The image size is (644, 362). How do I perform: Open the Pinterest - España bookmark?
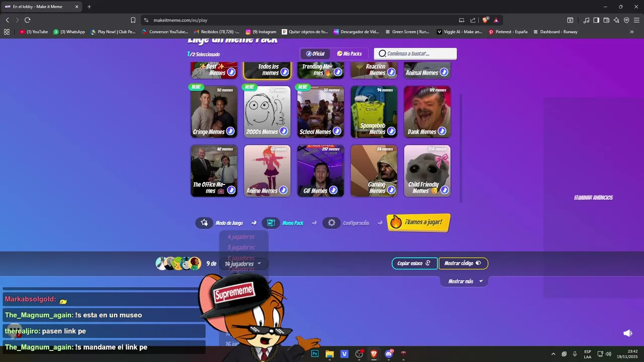[x=508, y=32]
